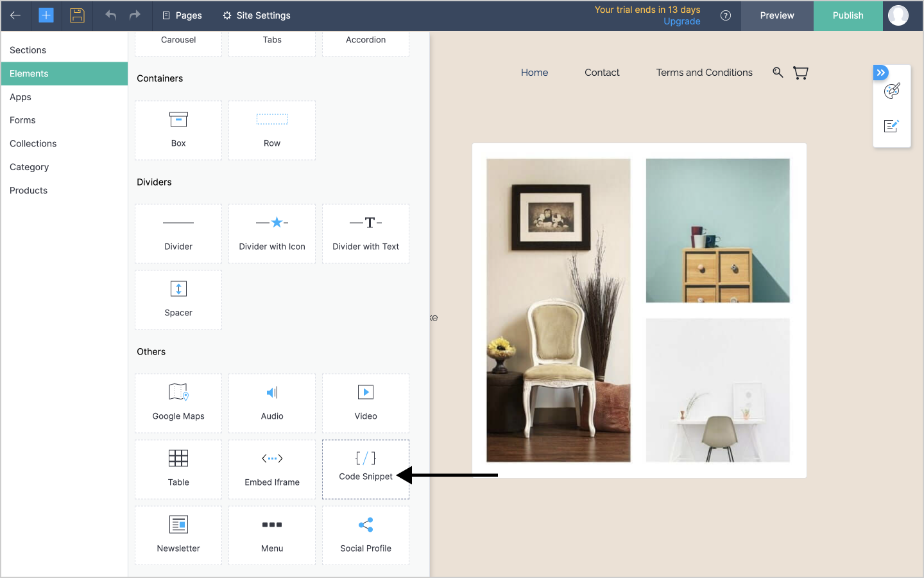Select the Video element
Screen dimensions: 924x578
coord(366,403)
